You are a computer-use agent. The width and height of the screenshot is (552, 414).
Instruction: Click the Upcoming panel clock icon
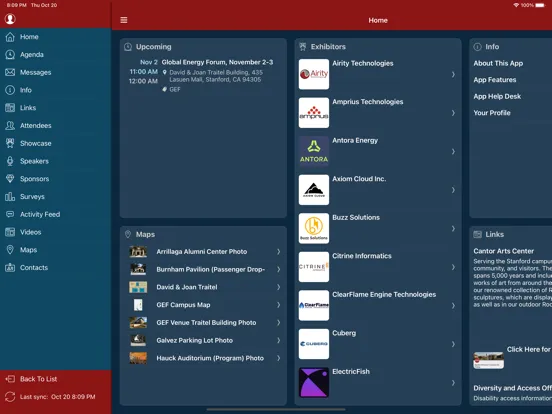pyautogui.click(x=128, y=47)
